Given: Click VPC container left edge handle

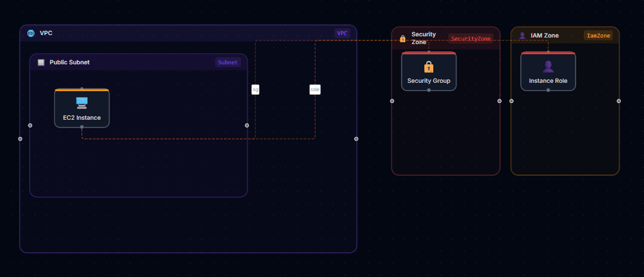Looking at the screenshot, I should point(20,139).
